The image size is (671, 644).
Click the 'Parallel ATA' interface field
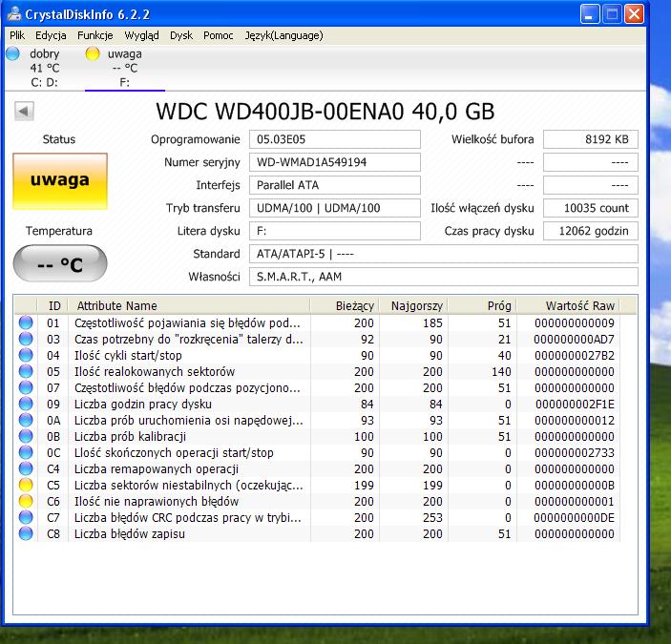click(x=335, y=185)
